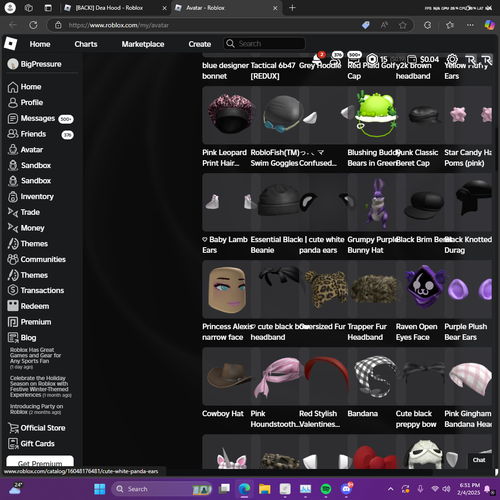This screenshot has height=500, width=500.
Task: Open blog post Celebrate the Holiday Season
Action: pos(40,387)
